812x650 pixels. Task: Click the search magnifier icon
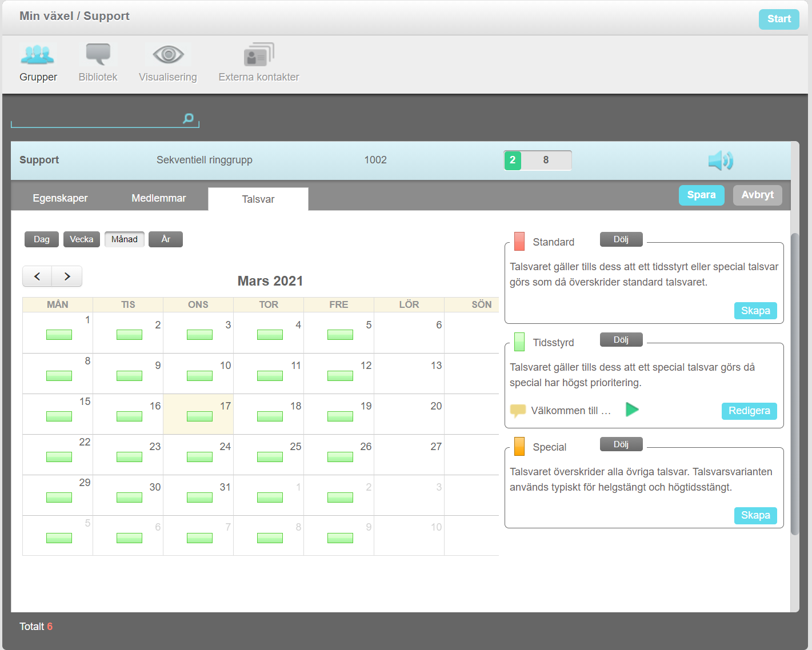click(188, 118)
